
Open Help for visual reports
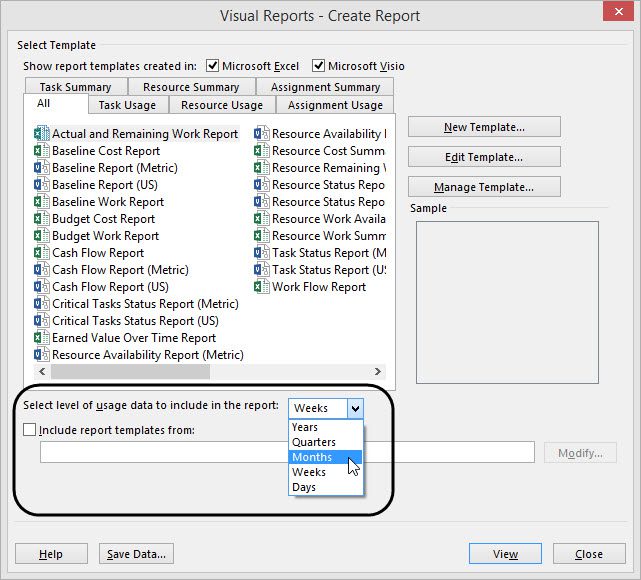(x=51, y=554)
